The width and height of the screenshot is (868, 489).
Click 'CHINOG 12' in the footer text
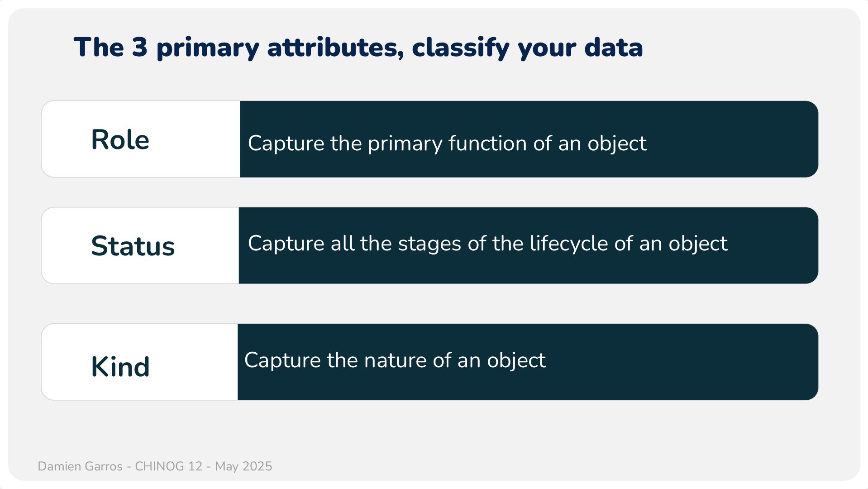click(168, 466)
